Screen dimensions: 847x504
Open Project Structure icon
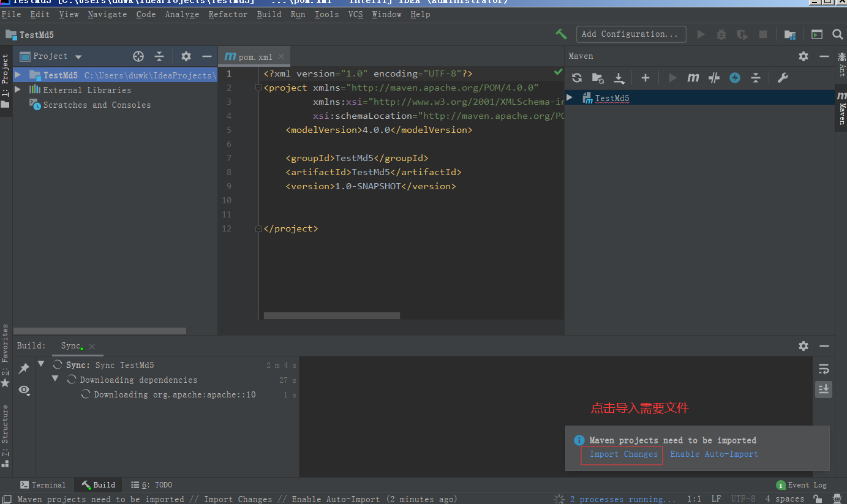pos(790,35)
